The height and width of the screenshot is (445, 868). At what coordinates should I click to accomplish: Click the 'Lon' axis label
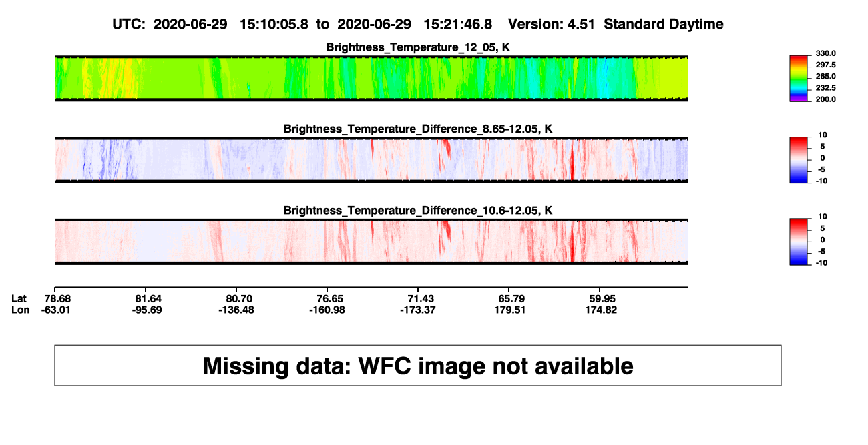[x=20, y=310]
